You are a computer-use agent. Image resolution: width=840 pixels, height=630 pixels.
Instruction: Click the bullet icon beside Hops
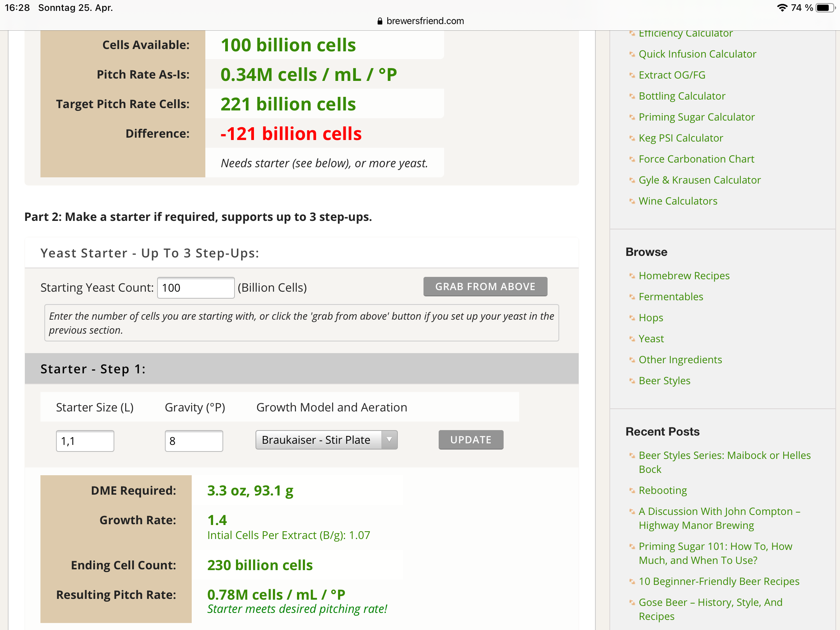[x=632, y=318]
